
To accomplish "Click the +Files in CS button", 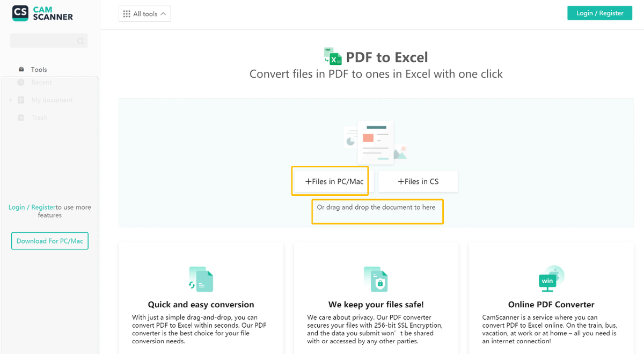I will [418, 181].
